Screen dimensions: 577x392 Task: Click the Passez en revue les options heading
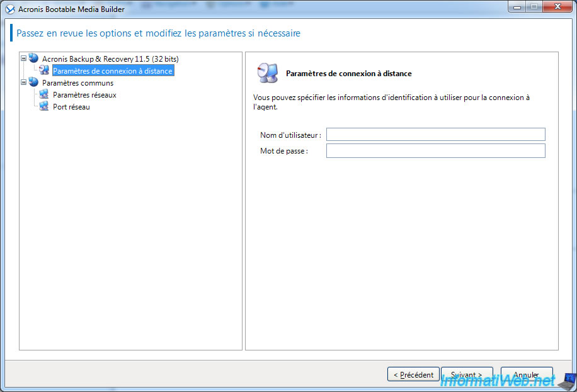[x=159, y=33]
